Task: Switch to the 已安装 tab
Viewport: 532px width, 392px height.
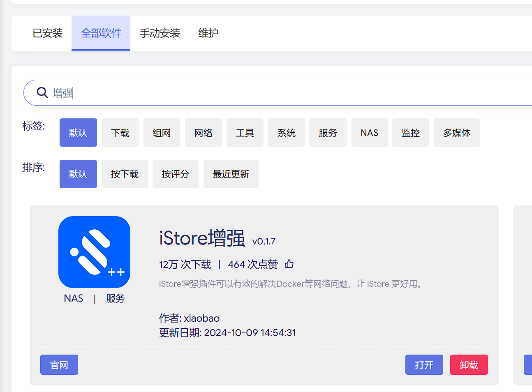Action: (x=47, y=33)
